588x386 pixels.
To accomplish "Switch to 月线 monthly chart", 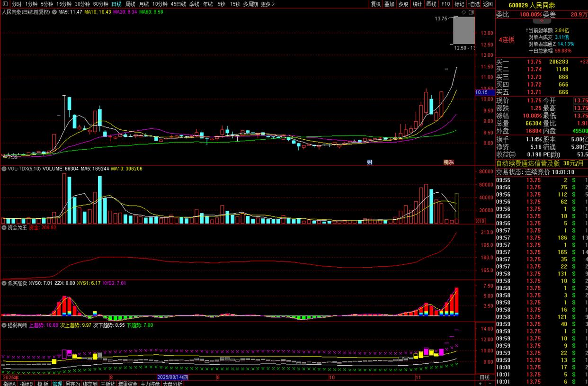I will point(143,4).
